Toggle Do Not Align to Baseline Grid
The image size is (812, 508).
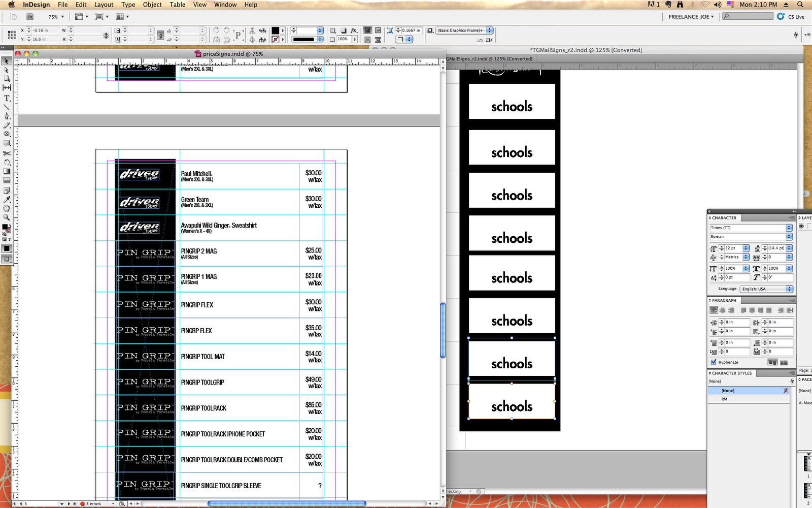pyautogui.click(x=772, y=362)
